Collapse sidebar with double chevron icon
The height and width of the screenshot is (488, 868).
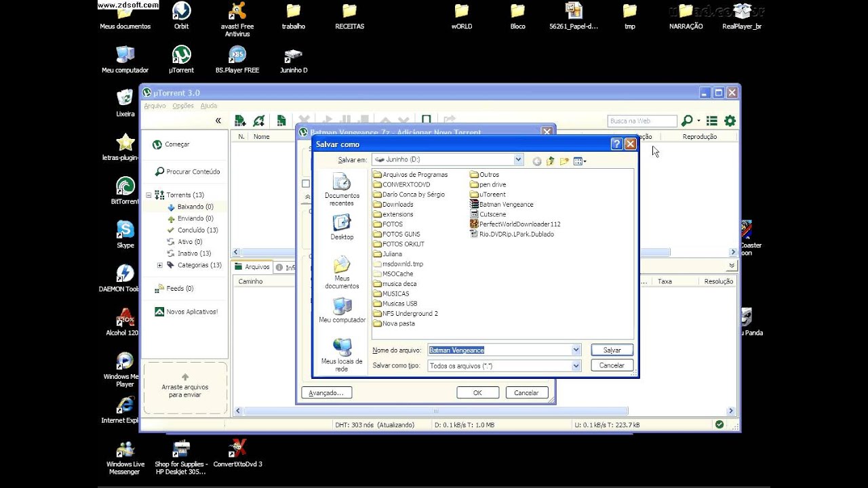pos(218,121)
